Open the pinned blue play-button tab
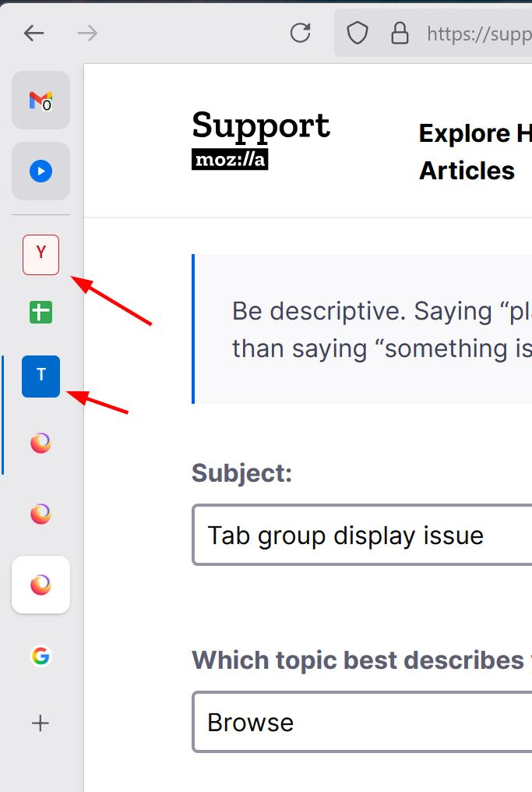 [x=41, y=171]
